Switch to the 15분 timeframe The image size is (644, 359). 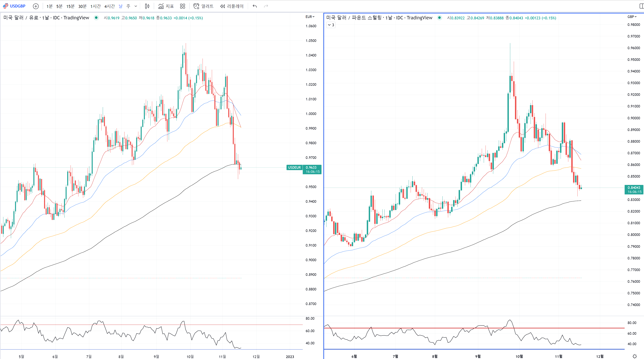(70, 6)
